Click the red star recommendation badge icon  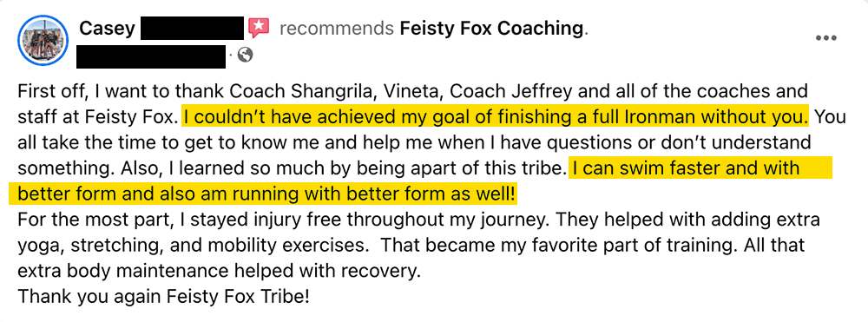259,28
